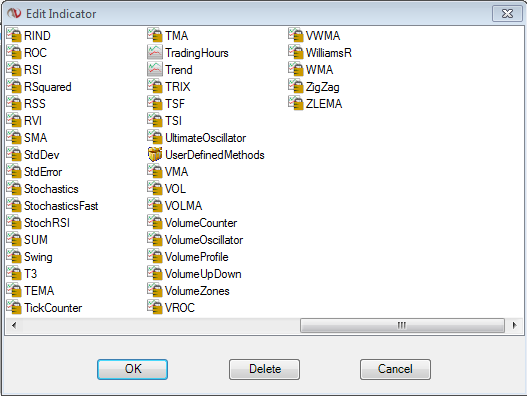Choose StdError from the list
Image resolution: width=527 pixels, height=396 pixels.
(x=43, y=172)
